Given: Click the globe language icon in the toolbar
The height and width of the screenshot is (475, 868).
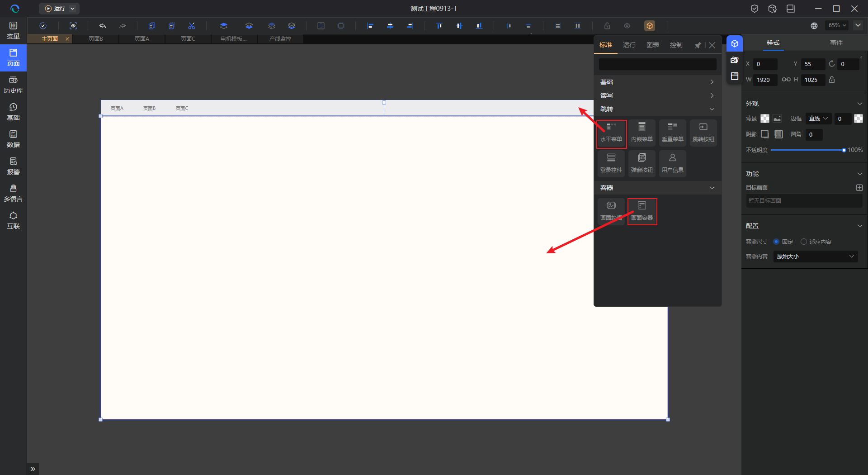Looking at the screenshot, I should click(814, 26).
